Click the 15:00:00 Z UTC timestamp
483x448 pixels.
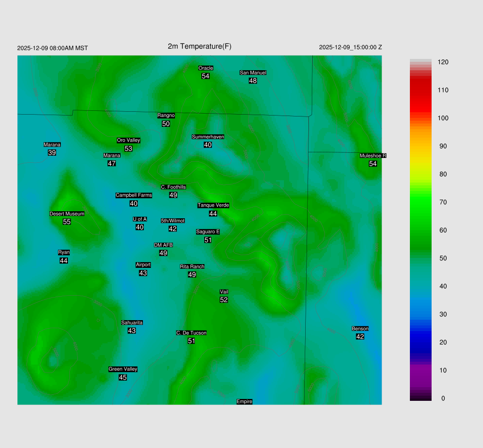coord(367,47)
